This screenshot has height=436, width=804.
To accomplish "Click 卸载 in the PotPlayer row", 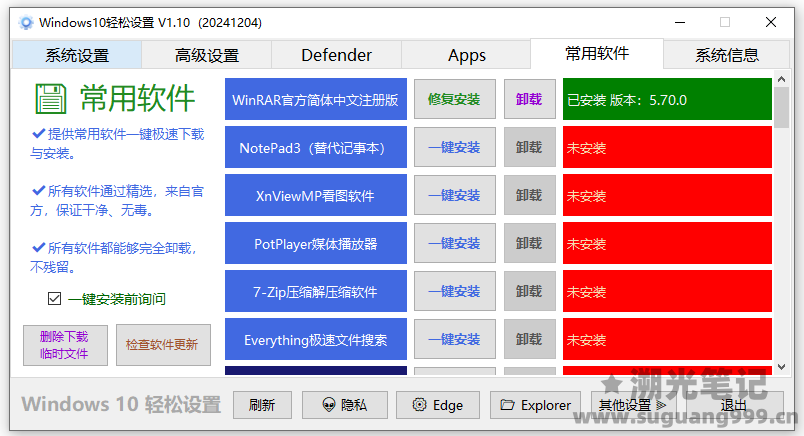I will 529,243.
